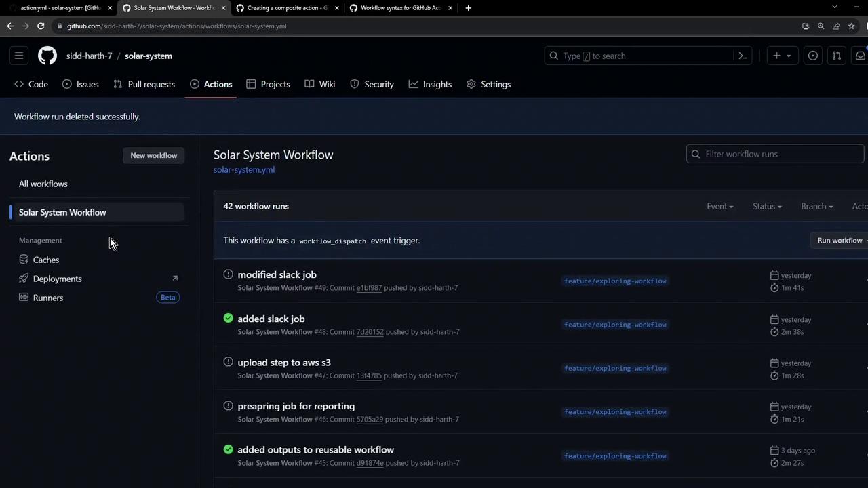
Task: Expand the Branch filter dropdown
Action: coord(817,206)
